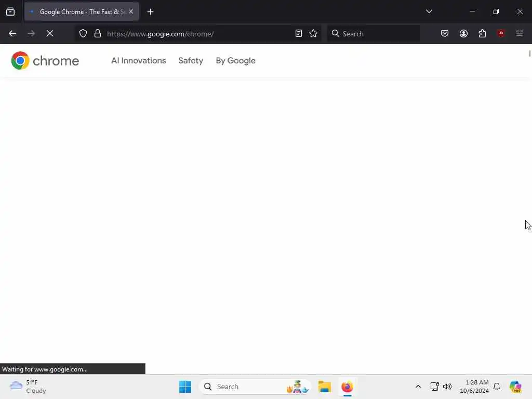Close the Google Chrome tab
The height and width of the screenshot is (399, 532).
pyautogui.click(x=131, y=11)
